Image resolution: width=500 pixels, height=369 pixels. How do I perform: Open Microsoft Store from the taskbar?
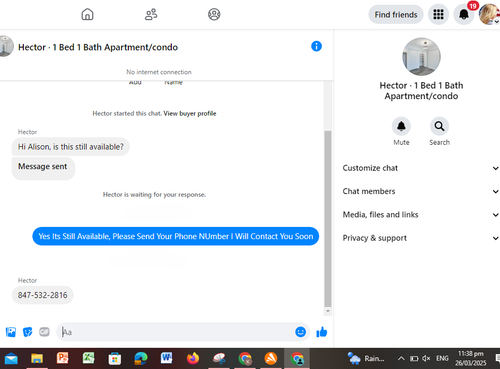[115, 359]
